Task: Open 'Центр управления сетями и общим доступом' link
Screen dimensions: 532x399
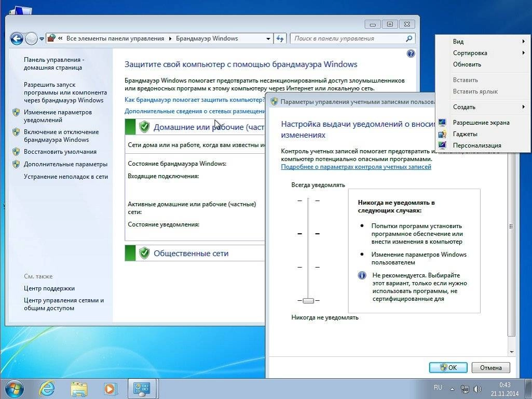Action: tap(64, 304)
